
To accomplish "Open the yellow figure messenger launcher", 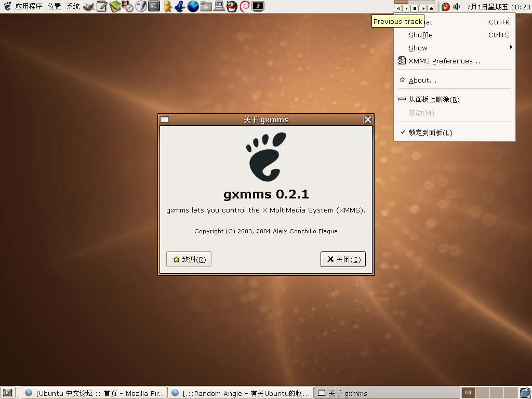I will (167, 6).
